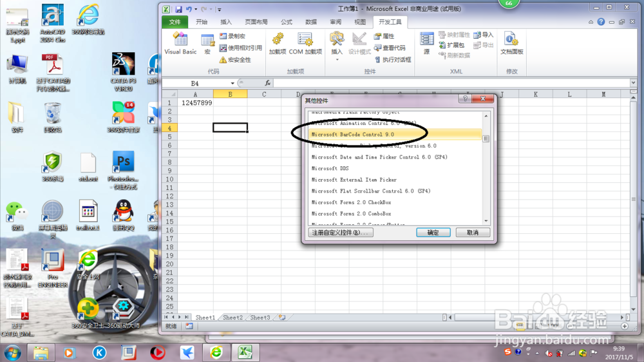
Task: Click XML Import button
Action: 484,35
